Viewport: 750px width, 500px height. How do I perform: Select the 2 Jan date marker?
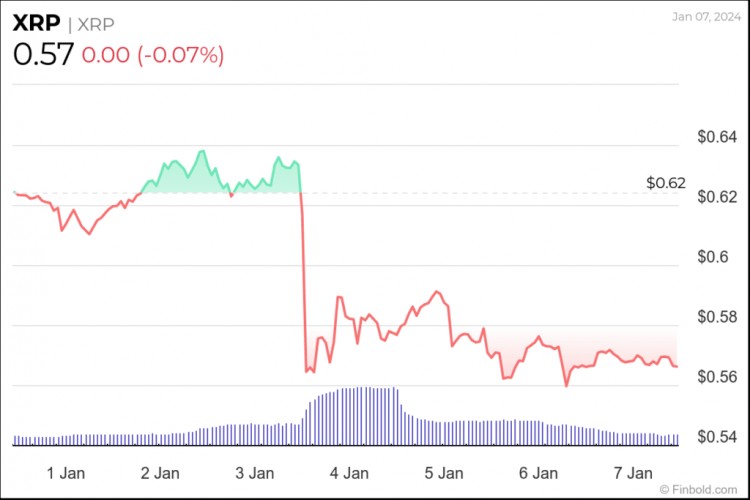coord(161,472)
